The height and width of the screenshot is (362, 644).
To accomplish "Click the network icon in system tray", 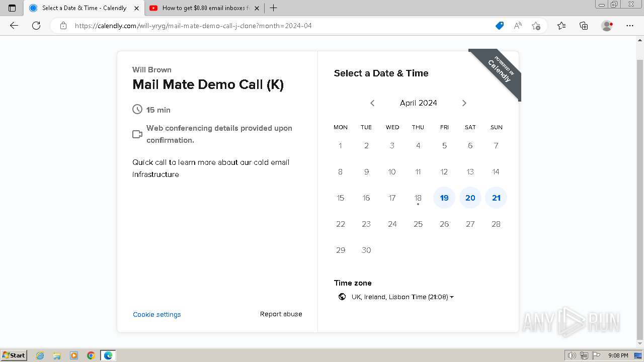I will tap(584, 355).
